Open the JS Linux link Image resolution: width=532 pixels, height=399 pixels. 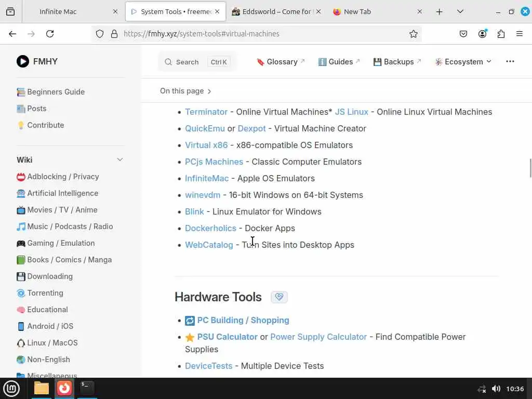(x=352, y=112)
